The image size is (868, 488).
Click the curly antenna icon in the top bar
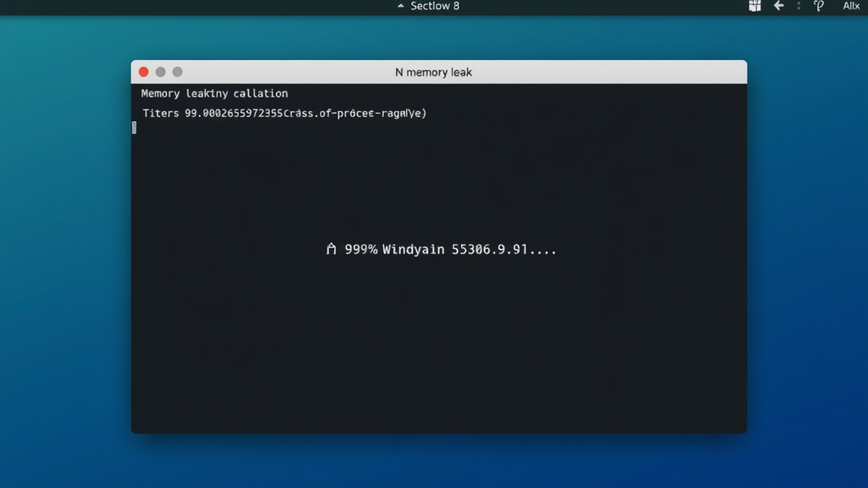819,6
